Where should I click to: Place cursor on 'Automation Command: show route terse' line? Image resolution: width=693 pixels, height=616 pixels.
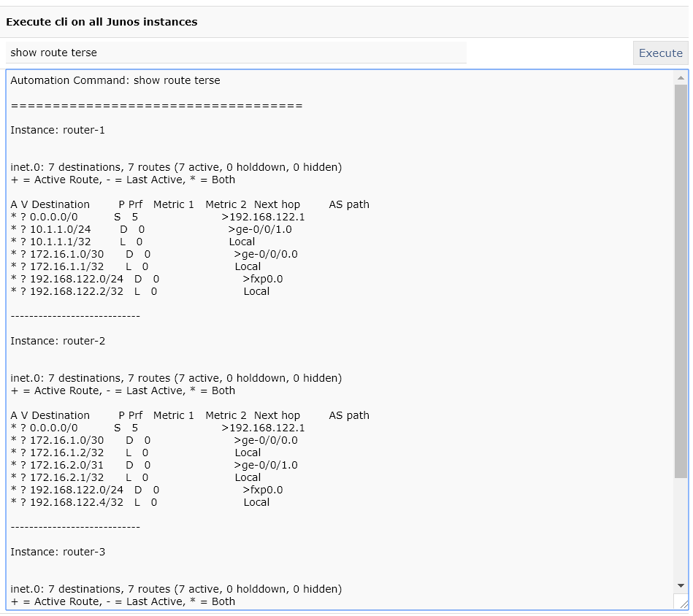(x=115, y=80)
